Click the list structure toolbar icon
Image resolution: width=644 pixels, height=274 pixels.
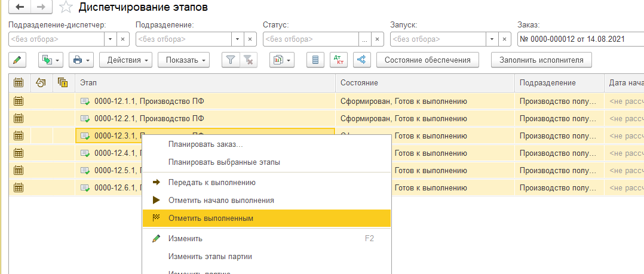point(315,60)
